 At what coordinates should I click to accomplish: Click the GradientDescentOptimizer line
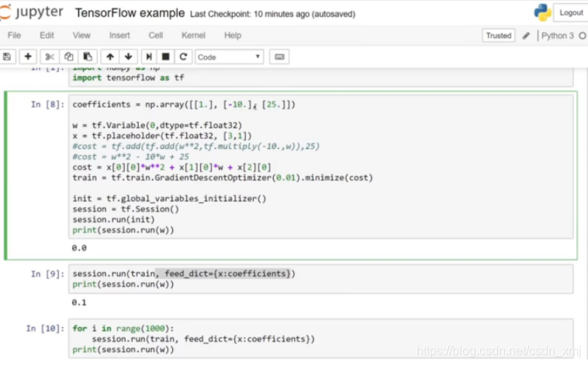223,177
